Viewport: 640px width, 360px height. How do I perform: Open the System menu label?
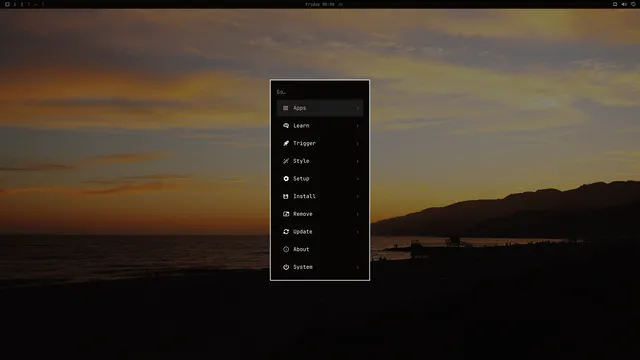[302, 267]
